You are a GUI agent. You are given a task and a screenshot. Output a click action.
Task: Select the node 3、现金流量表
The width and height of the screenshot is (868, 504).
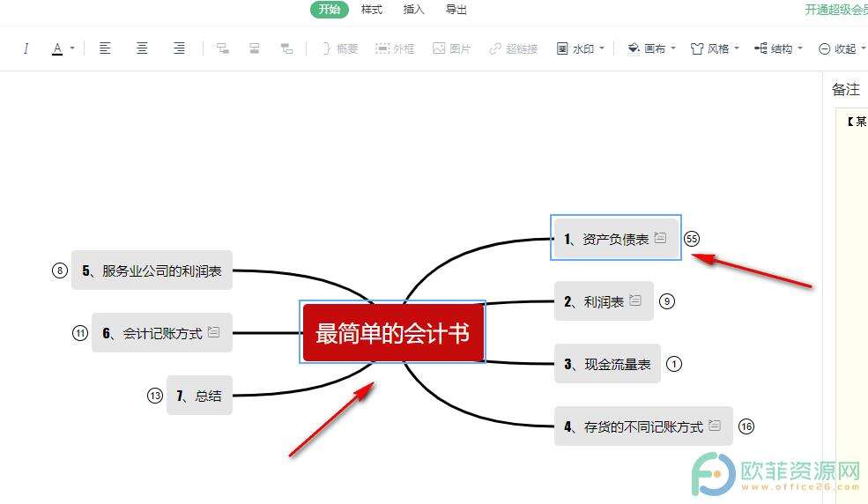pyautogui.click(x=607, y=364)
